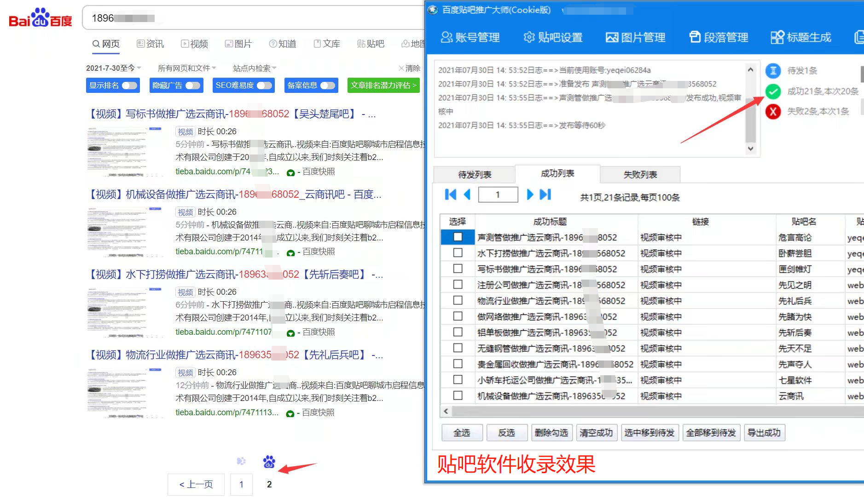Click left arrow of table horizontal scrollbar
The width and height of the screenshot is (864, 504).
click(446, 411)
